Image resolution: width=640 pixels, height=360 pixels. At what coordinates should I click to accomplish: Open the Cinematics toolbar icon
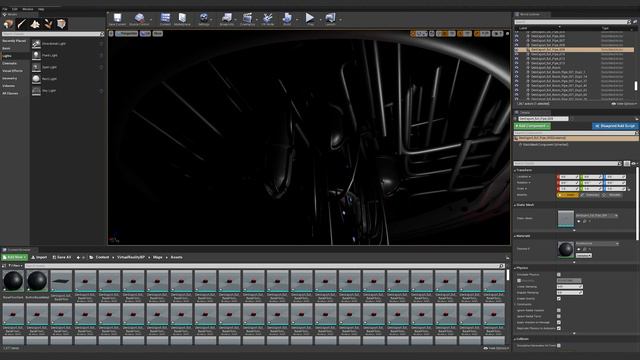coord(247,19)
